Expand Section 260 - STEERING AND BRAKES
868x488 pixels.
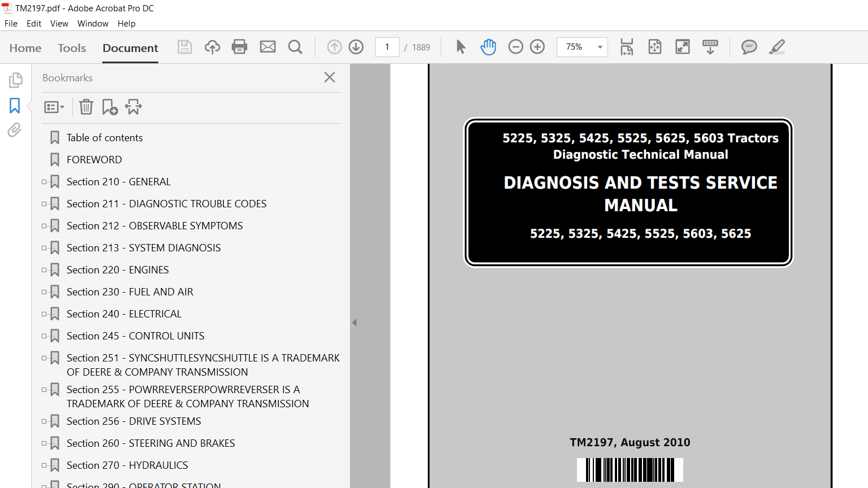point(44,443)
